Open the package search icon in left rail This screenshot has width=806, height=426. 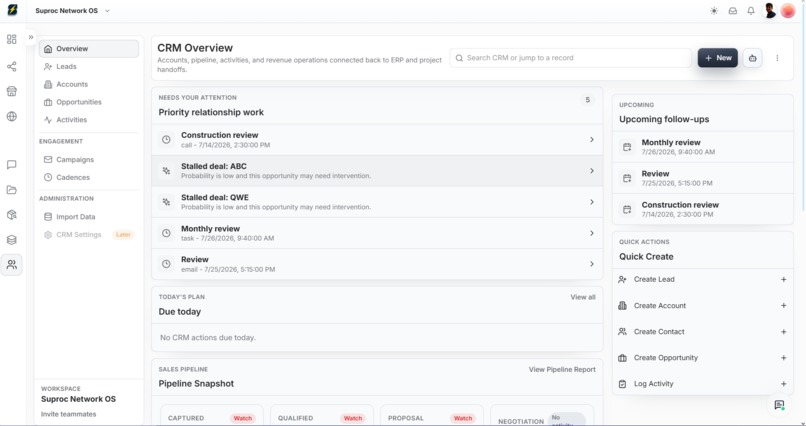[x=11, y=215]
